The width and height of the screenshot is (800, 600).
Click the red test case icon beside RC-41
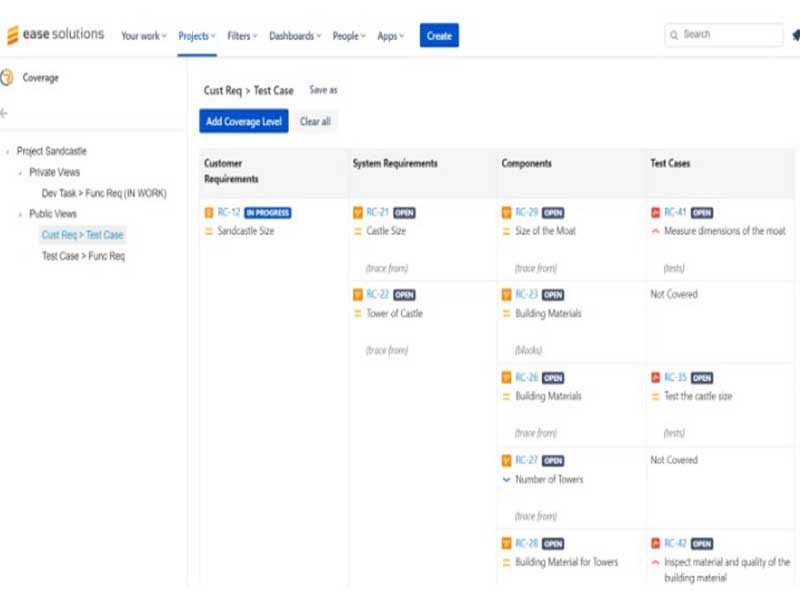pyautogui.click(x=656, y=212)
